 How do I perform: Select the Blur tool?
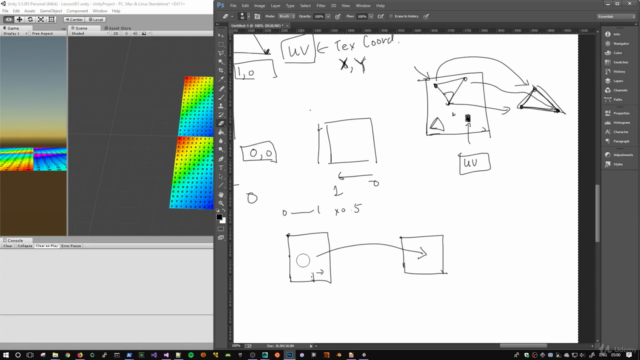[x=221, y=141]
